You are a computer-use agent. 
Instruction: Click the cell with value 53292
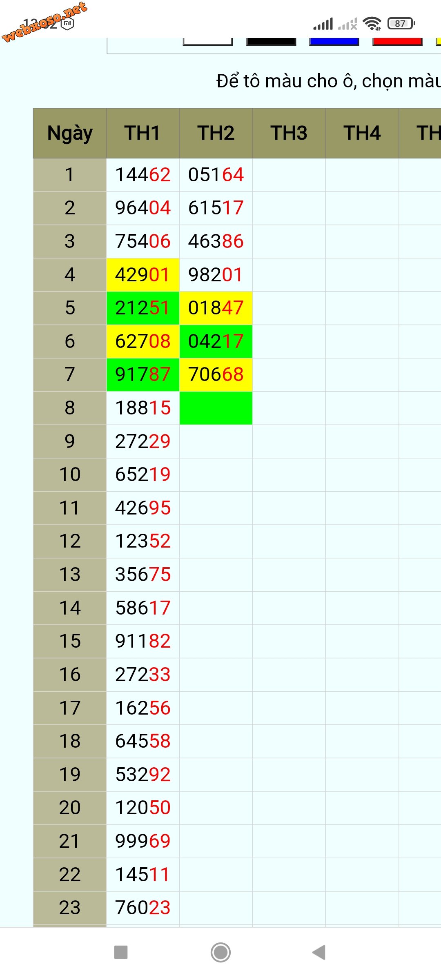(143, 775)
